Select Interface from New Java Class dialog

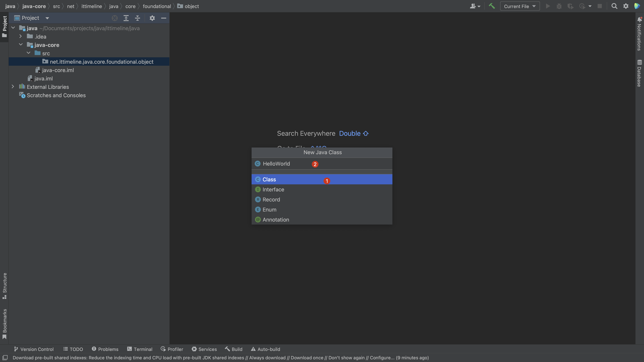pyautogui.click(x=273, y=189)
